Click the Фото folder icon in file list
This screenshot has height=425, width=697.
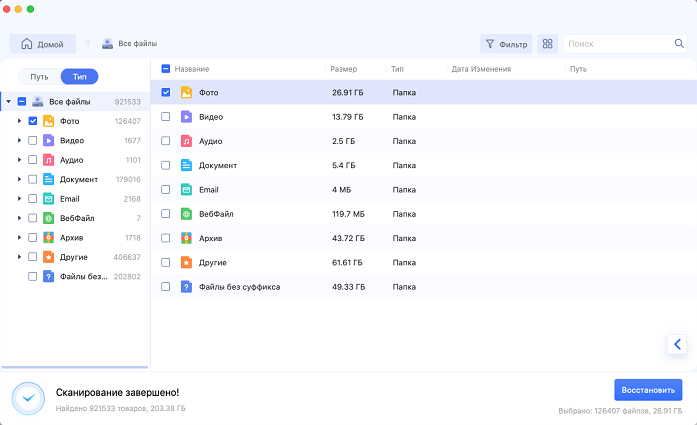(186, 92)
